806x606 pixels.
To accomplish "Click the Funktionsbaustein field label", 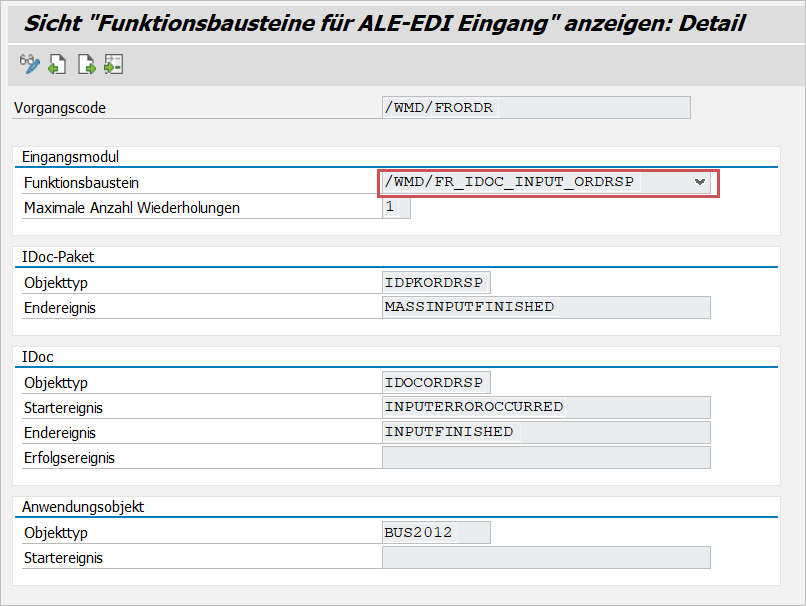I will coord(81,183).
